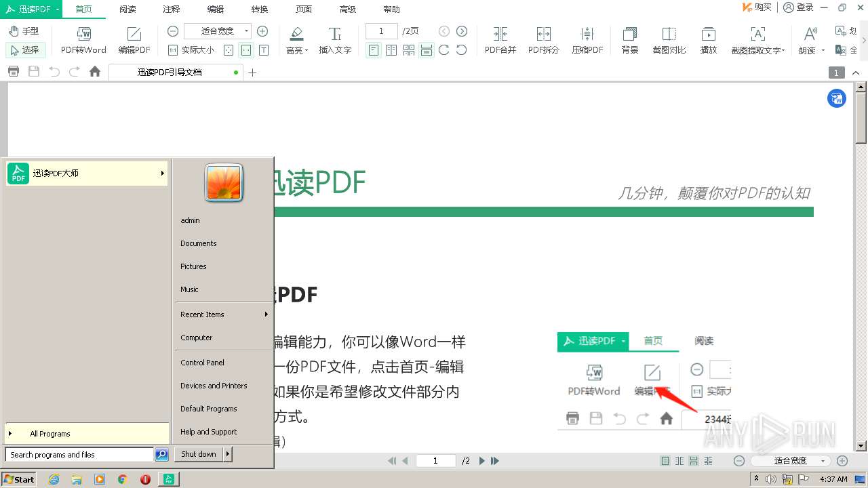This screenshot has width=868, height=488.
Task: Select the 高级 tab
Action: 348,9
